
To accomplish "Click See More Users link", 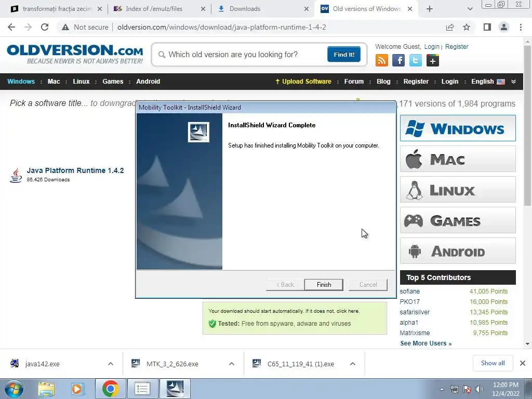I will coord(426,343).
